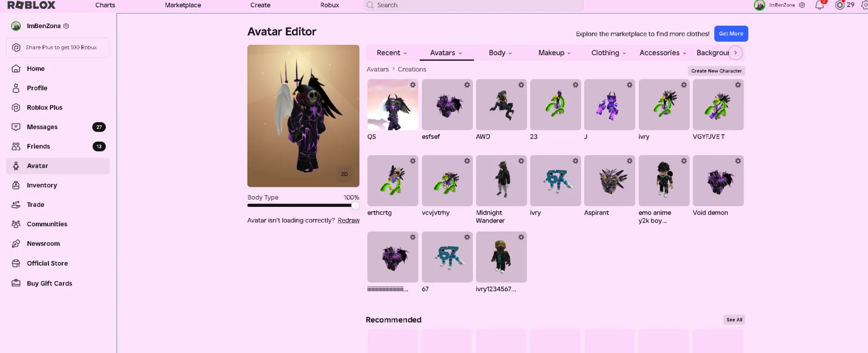Open the Charts menu

coord(105,5)
